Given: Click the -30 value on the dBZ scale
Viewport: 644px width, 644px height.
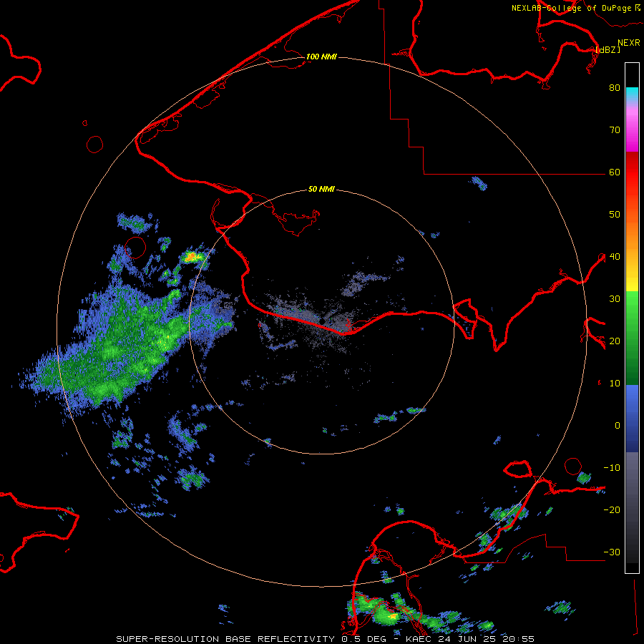Looking at the screenshot, I should tap(612, 552).
